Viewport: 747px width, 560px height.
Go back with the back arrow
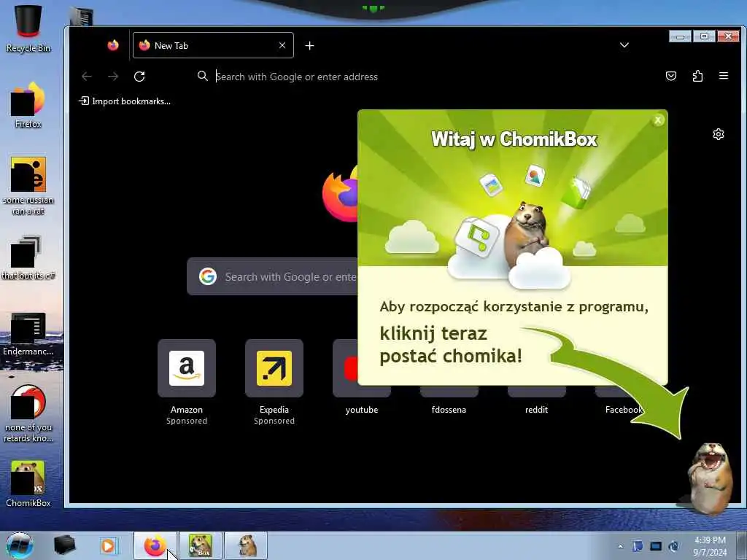87,76
